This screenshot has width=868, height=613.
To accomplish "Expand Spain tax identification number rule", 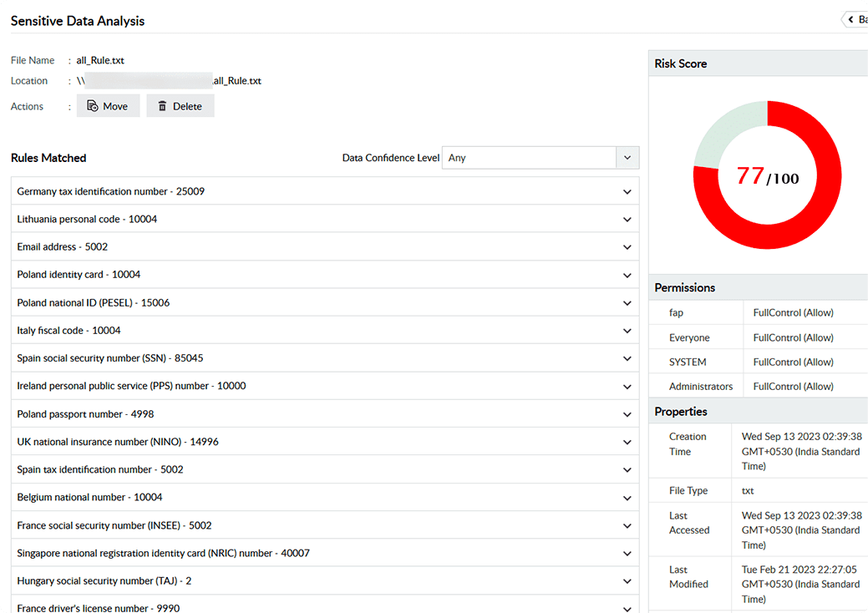I will tap(325, 469).
